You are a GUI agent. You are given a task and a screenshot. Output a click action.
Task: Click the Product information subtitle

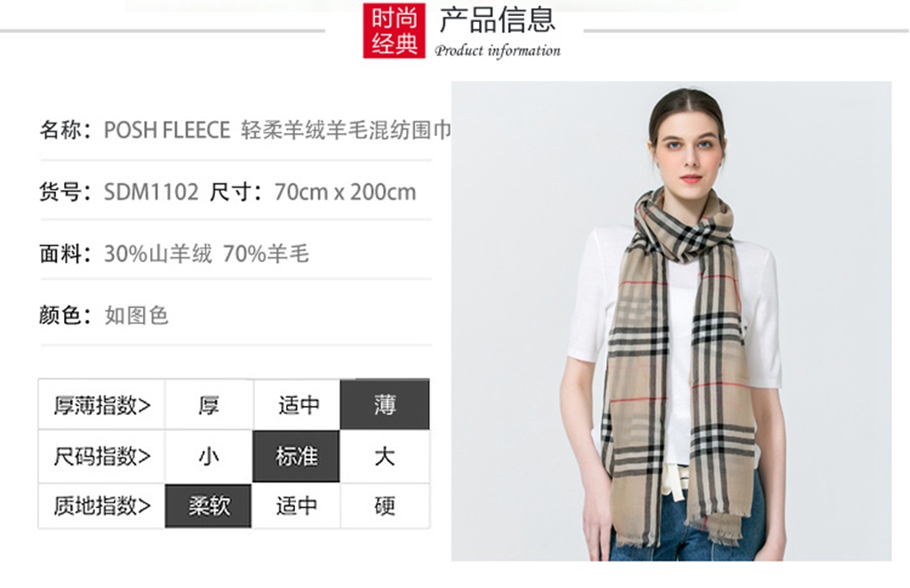tap(498, 51)
